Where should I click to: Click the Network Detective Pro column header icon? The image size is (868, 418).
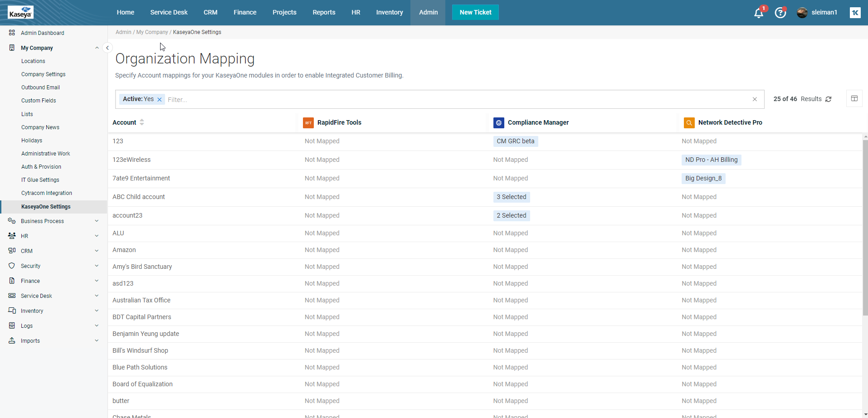(689, 122)
